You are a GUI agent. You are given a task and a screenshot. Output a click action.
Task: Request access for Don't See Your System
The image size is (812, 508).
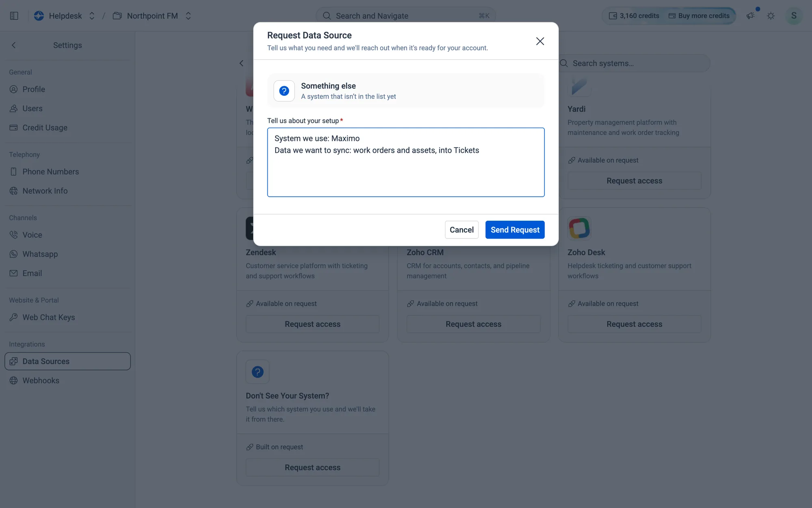(x=313, y=468)
